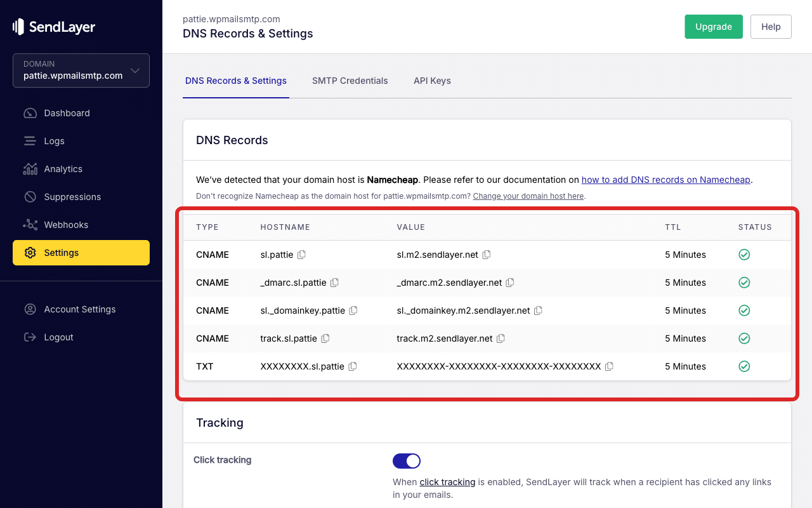Click the Analytics chart icon
Viewport: 812px width, 508px height.
click(x=30, y=169)
